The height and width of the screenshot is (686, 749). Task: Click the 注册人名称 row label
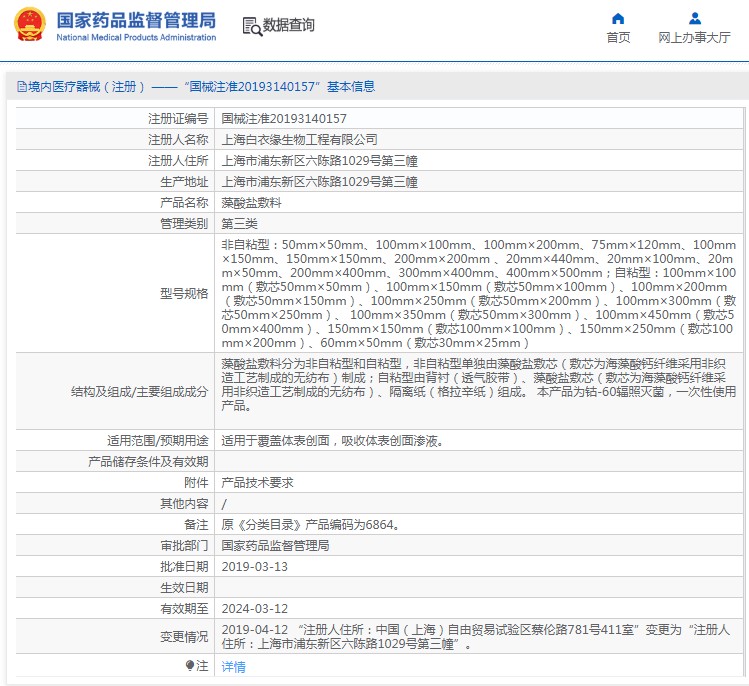click(x=178, y=139)
